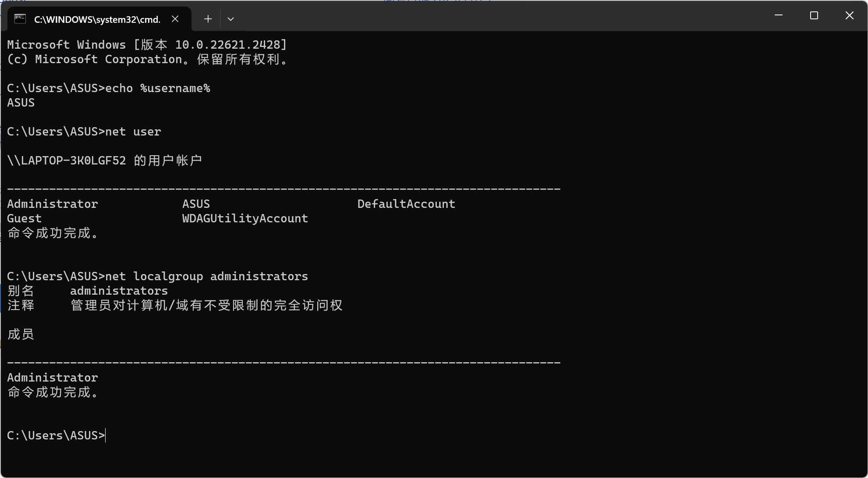Close the cmd.exe tab
868x478 pixels.
coord(175,19)
